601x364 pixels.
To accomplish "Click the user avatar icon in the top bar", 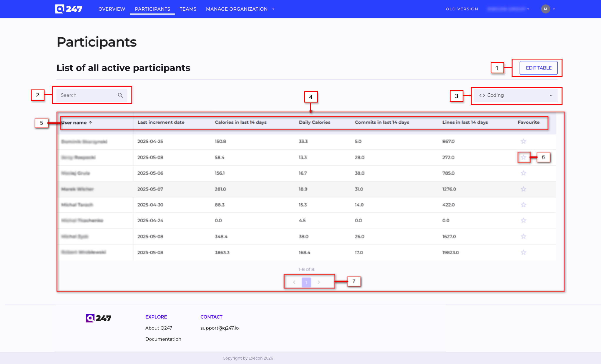I will click(x=545, y=9).
